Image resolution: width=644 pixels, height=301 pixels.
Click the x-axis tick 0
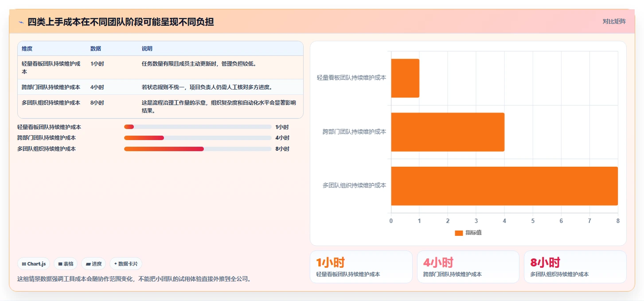click(x=391, y=221)
